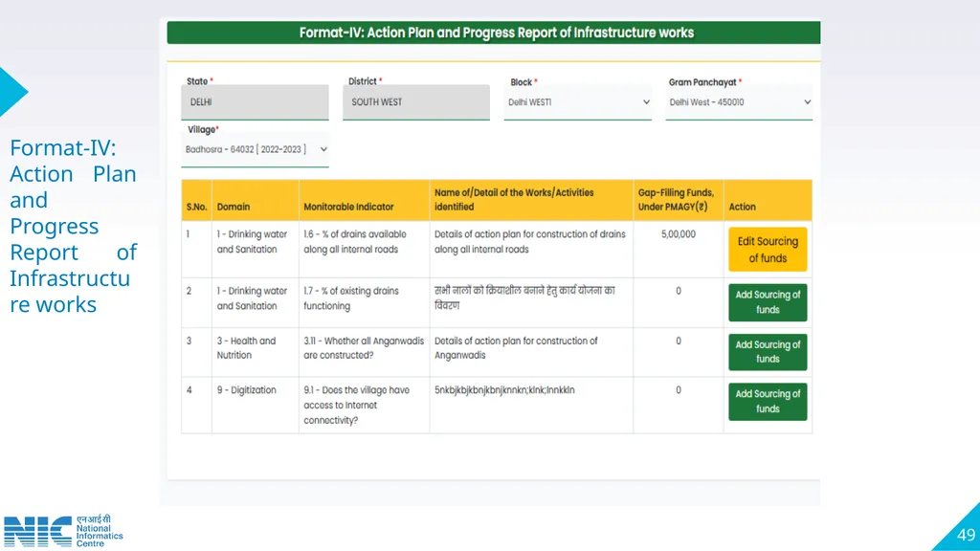The height and width of the screenshot is (551, 980).
Task: Click 'Details of action plan for construction of drains'
Action: (x=530, y=242)
